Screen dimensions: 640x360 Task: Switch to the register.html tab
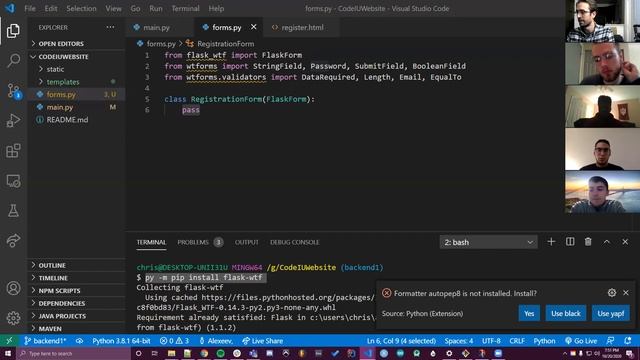[302, 27]
